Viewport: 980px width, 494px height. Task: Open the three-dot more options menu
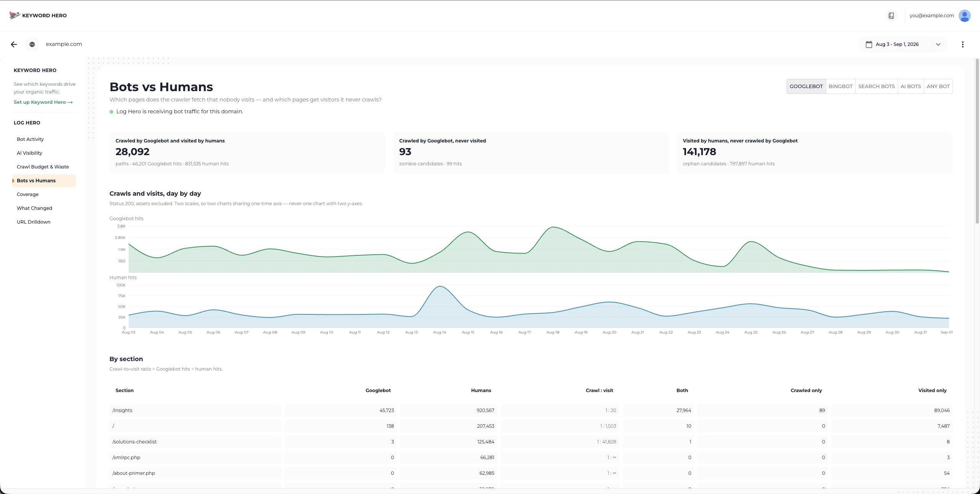(962, 44)
